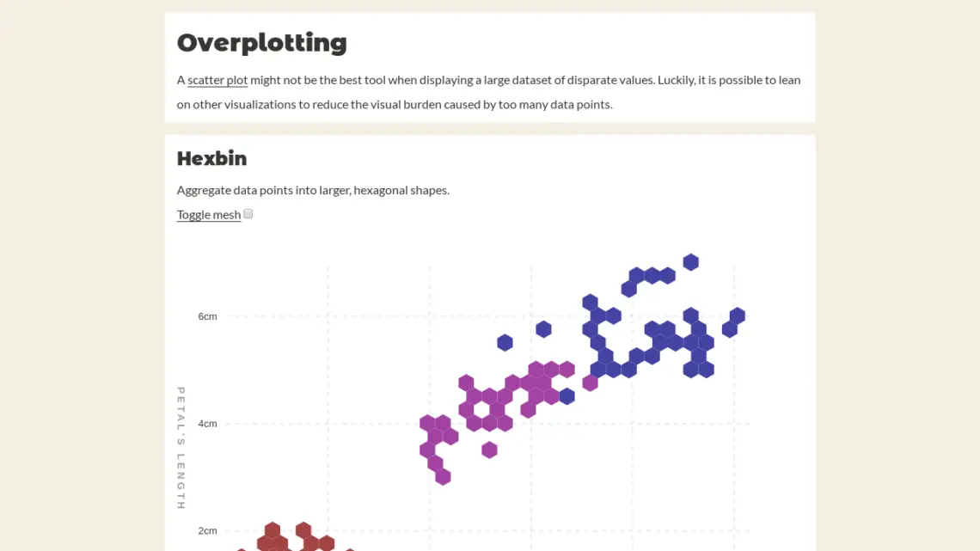Select the 6cm axis tick label
This screenshot has height=551, width=980.
point(207,316)
